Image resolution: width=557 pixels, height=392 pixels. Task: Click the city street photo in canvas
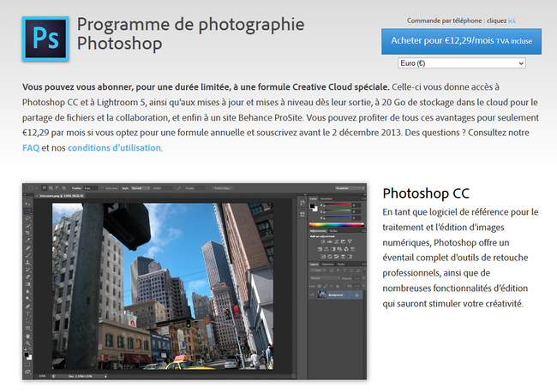click(163, 286)
